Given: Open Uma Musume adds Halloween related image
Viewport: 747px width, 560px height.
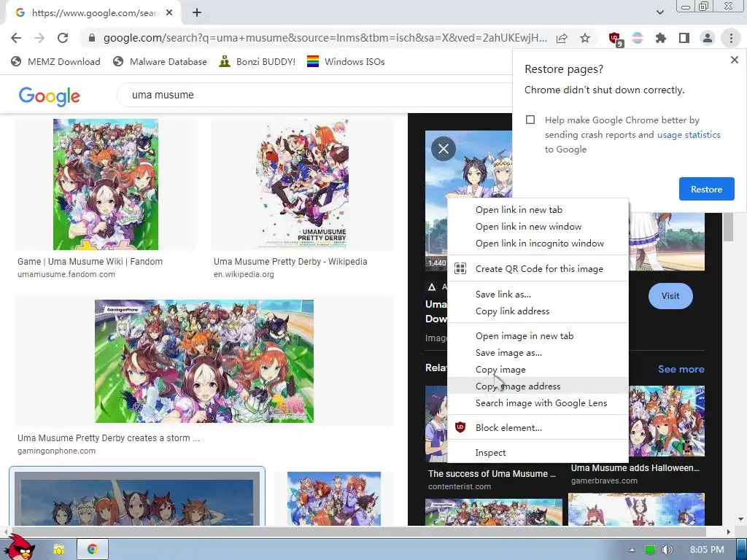Looking at the screenshot, I should (x=667, y=421).
